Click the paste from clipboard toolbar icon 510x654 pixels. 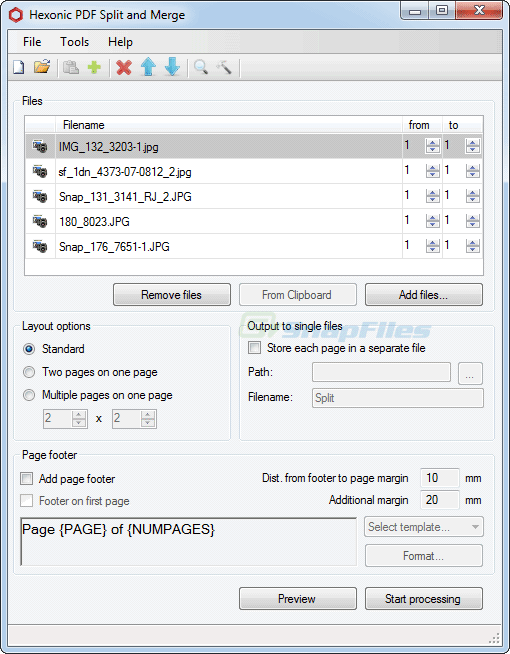coord(71,67)
